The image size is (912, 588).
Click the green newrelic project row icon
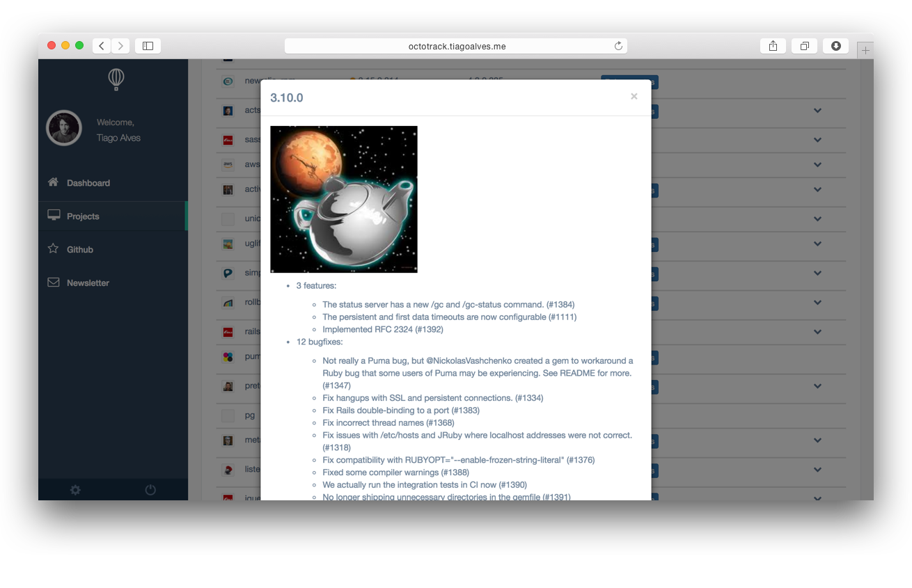tap(228, 81)
